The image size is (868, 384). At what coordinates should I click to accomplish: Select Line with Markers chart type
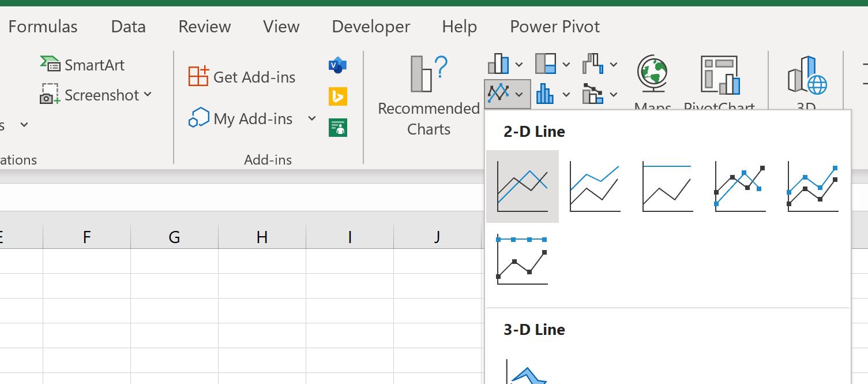740,187
